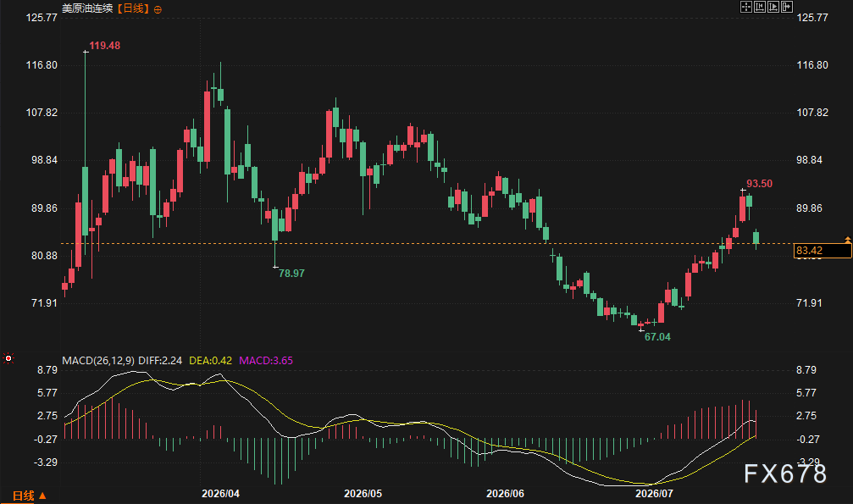Click the yellow DEA:0.42 readout
Screen dimensions: 853x504
point(211,360)
